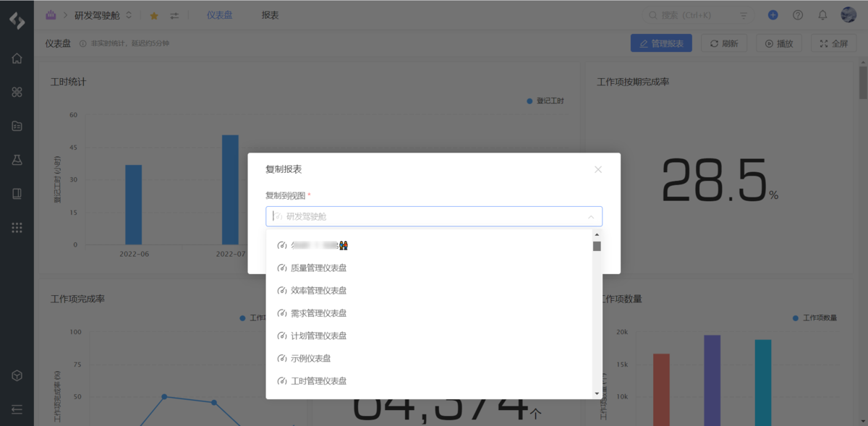The height and width of the screenshot is (426, 868).
Task: Click the purple bar in 工作项数量 chart
Action: click(712, 380)
